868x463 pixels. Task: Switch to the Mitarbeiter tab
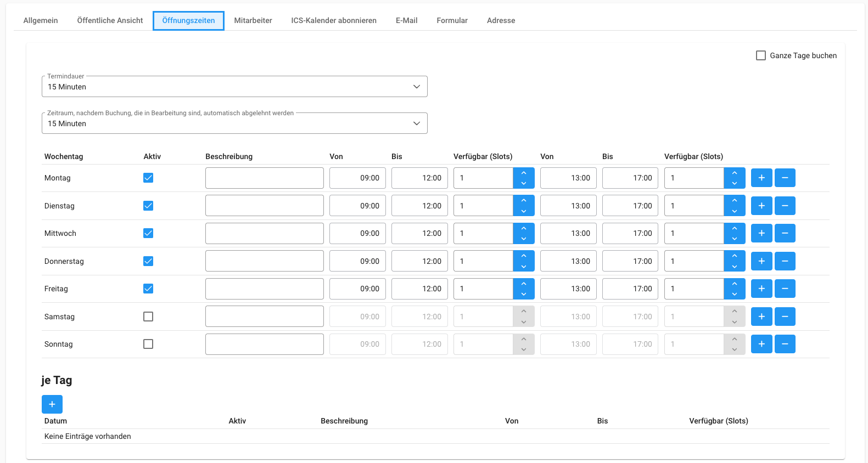[x=253, y=20]
